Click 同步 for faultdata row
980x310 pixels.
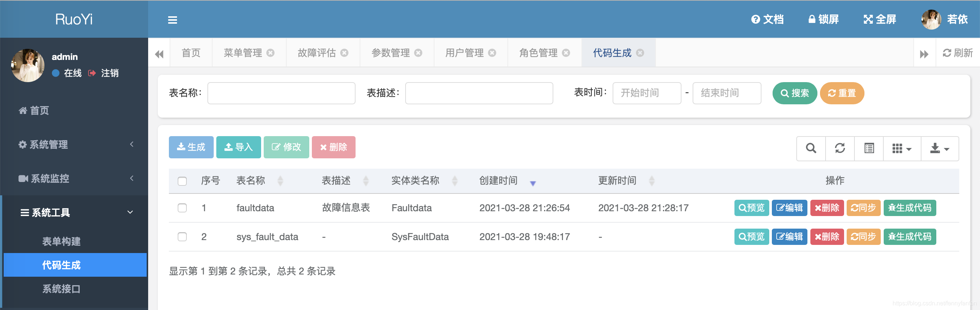[864, 208]
